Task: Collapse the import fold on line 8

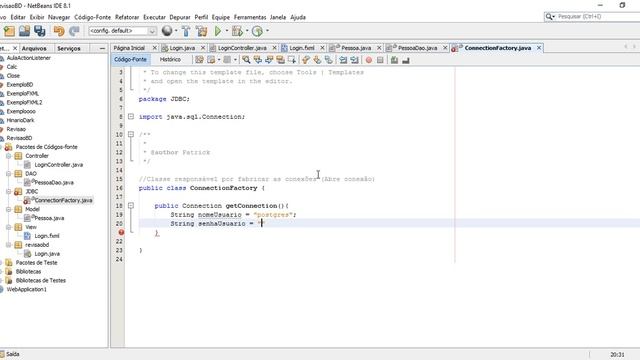Action: pyautogui.click(x=131, y=116)
